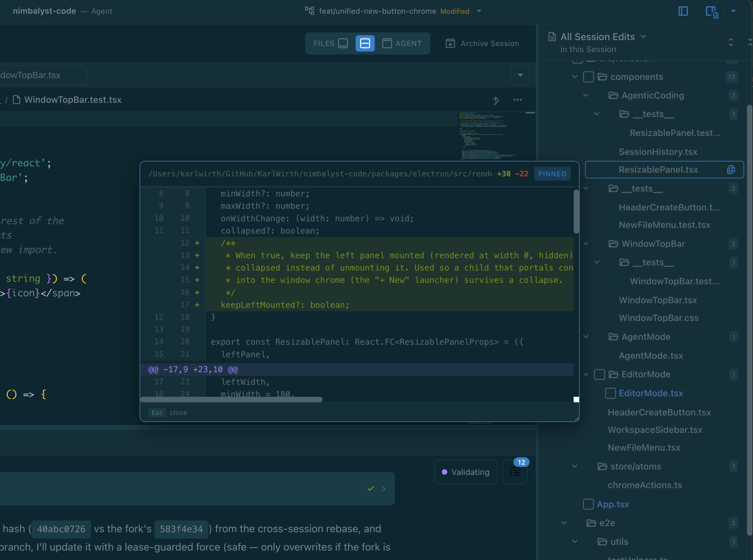
Task: Open NewFileMenu.tsx in tree
Action: coord(643,447)
